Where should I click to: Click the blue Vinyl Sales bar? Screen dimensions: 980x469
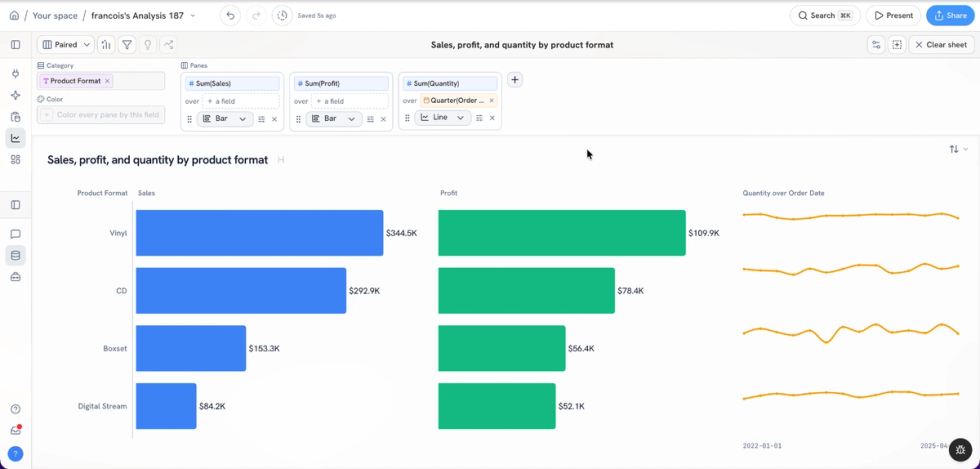[259, 233]
